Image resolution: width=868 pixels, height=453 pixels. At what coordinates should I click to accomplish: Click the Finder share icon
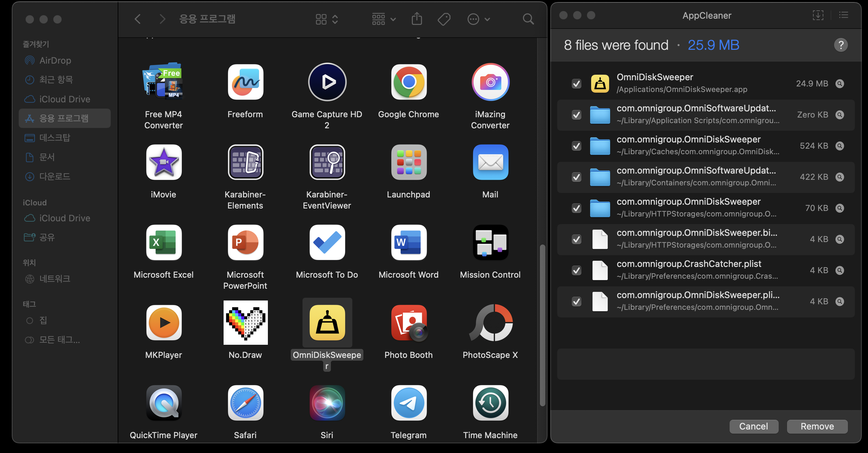click(417, 19)
